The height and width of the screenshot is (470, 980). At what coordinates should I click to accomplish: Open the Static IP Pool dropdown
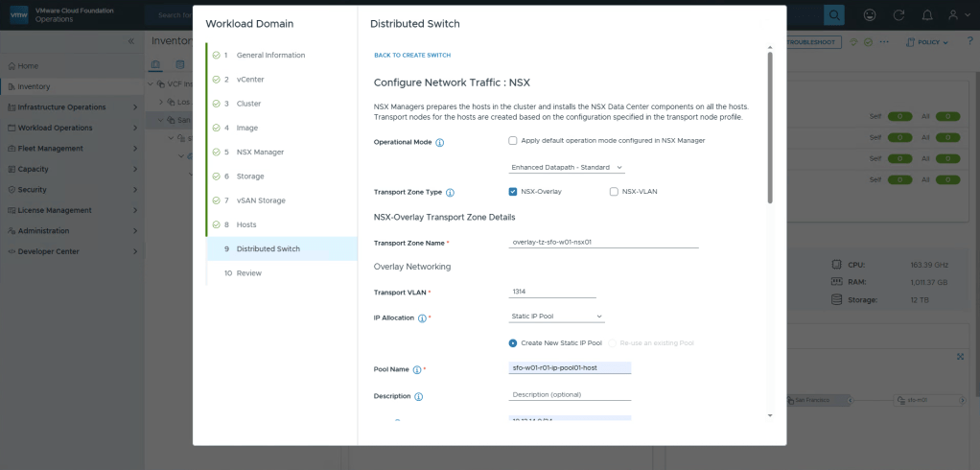(557, 317)
